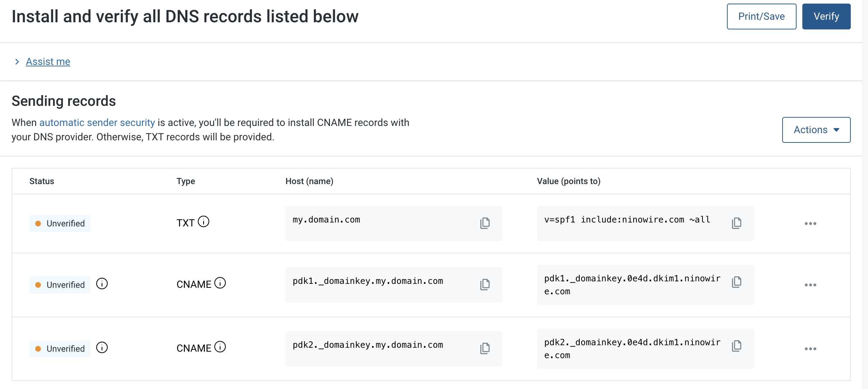Open the Actions dropdown
868x389 pixels.
pyautogui.click(x=816, y=130)
